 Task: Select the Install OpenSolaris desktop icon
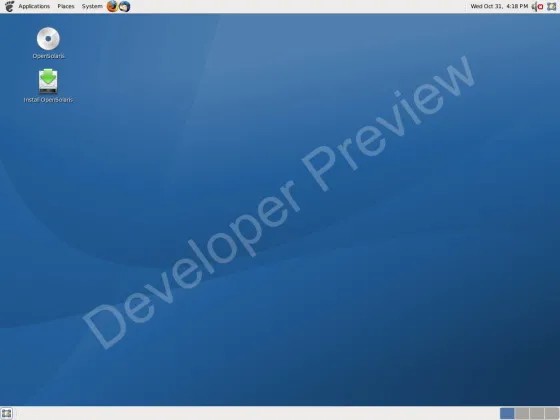(x=48, y=81)
